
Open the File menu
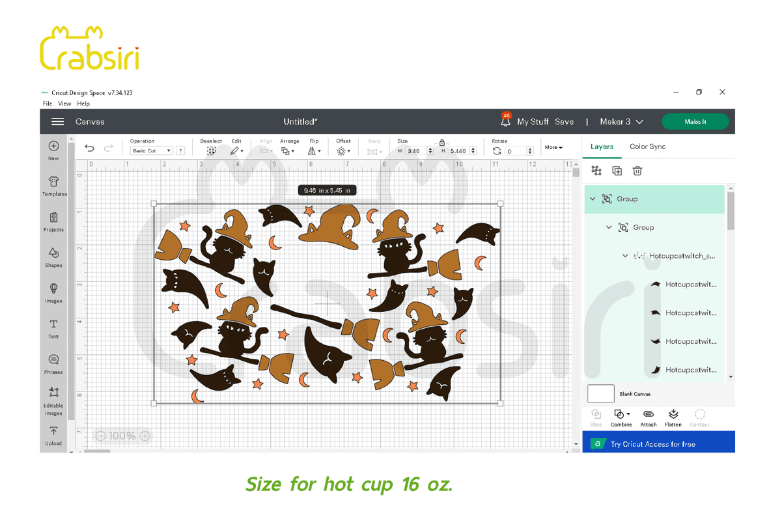click(x=48, y=104)
